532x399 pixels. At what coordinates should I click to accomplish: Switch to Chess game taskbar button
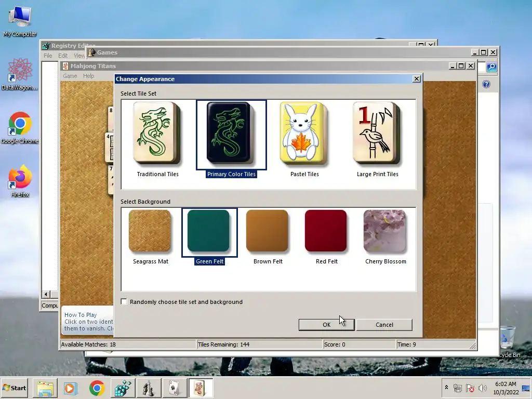pyautogui.click(x=148, y=388)
